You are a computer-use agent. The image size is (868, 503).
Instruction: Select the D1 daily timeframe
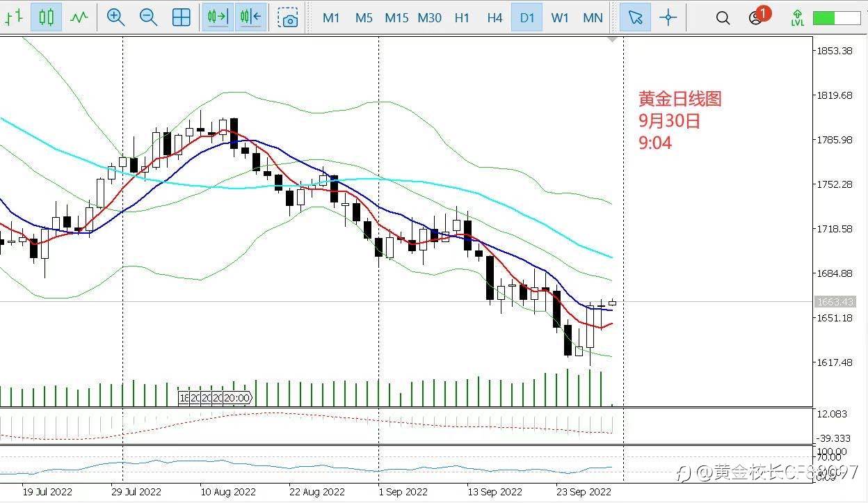[x=527, y=18]
